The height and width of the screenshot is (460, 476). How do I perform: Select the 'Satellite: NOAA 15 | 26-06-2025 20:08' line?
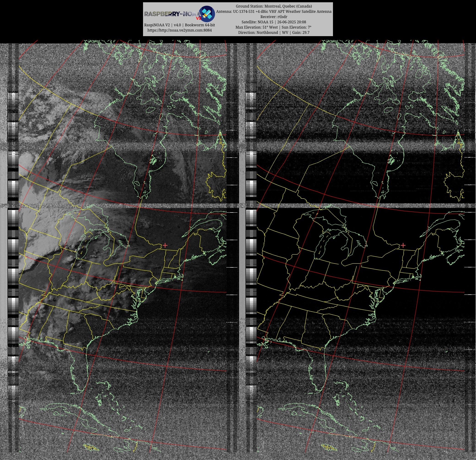tap(274, 22)
